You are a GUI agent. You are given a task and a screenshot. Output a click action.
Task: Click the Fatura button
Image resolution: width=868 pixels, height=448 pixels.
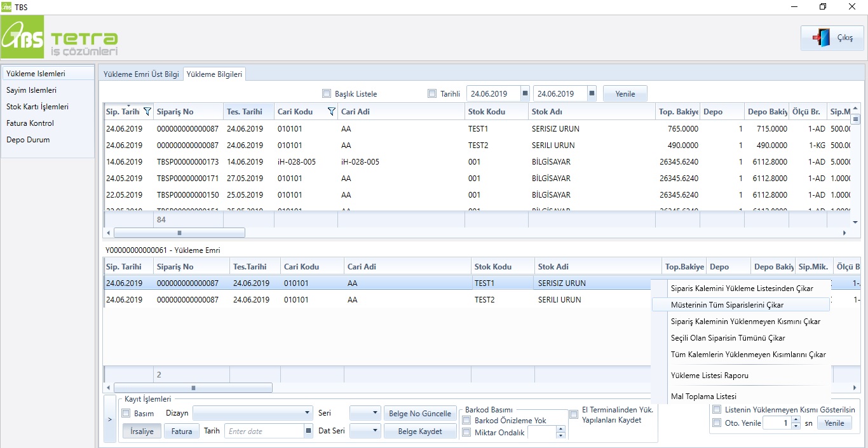(x=181, y=431)
